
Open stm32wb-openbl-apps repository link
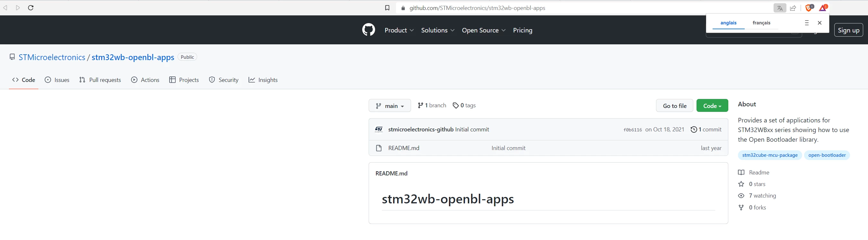(133, 57)
